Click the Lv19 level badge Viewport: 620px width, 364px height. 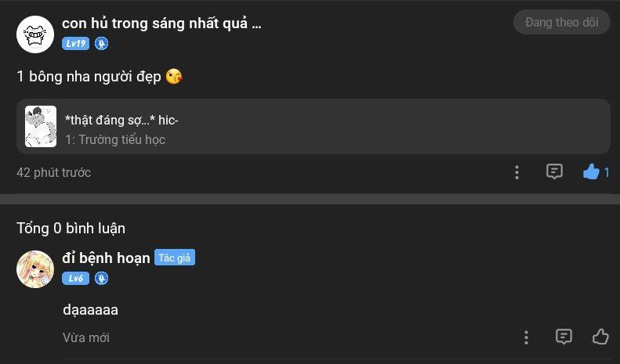point(75,43)
